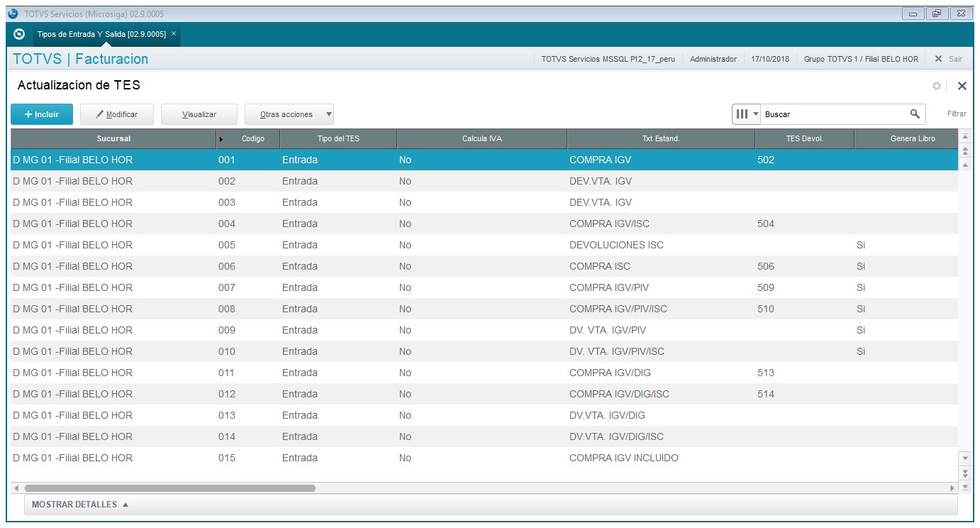Viewport: 980px width, 528px height.
Task: Jump to top of the list
Action: 964,136
